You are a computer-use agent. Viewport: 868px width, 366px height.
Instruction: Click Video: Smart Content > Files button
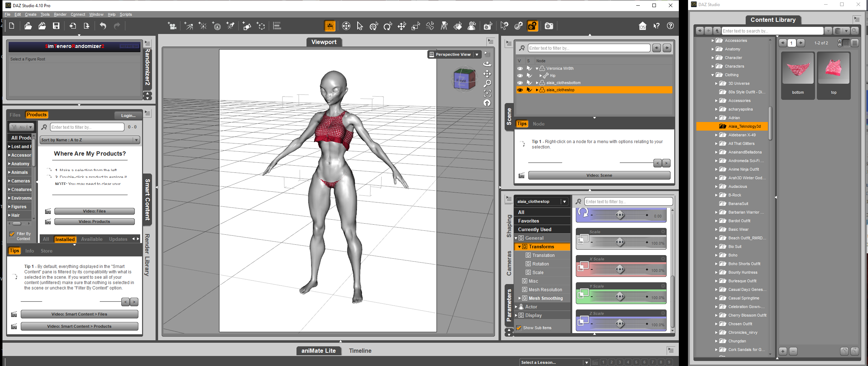tap(79, 314)
